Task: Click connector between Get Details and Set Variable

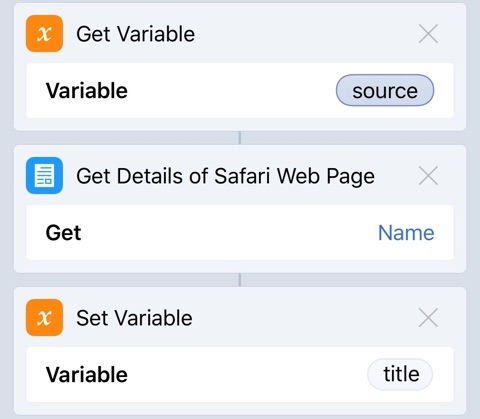Action: click(240, 280)
